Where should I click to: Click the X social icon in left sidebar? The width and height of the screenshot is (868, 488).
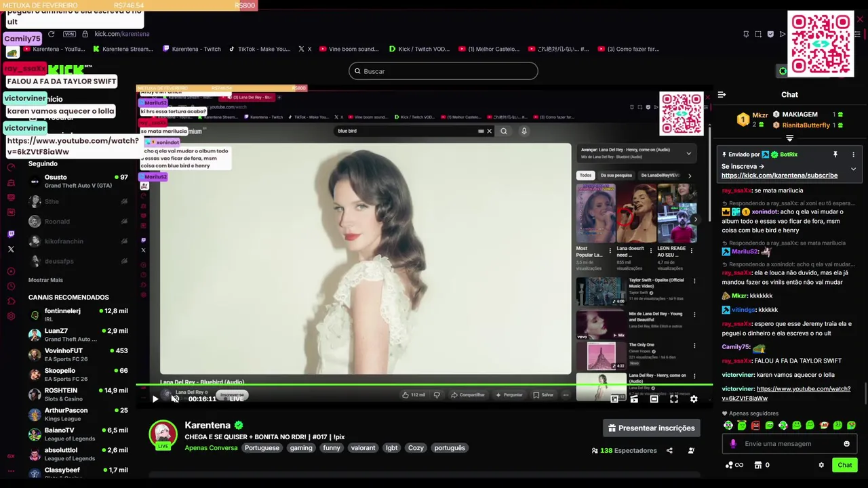pyautogui.click(x=11, y=249)
